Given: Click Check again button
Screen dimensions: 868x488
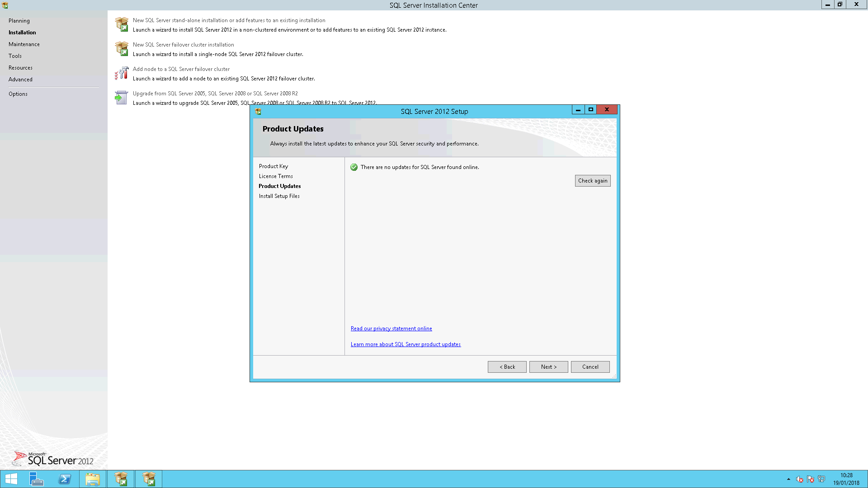Looking at the screenshot, I should tap(593, 181).
